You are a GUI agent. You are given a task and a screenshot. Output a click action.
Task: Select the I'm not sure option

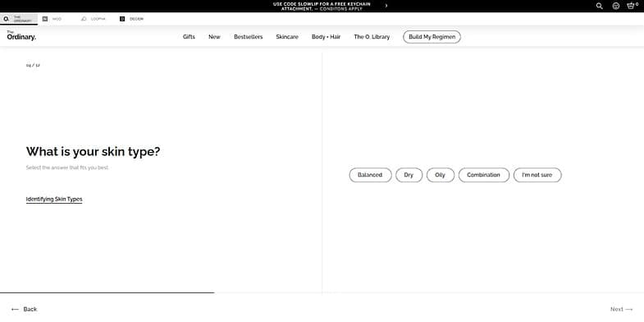537,175
